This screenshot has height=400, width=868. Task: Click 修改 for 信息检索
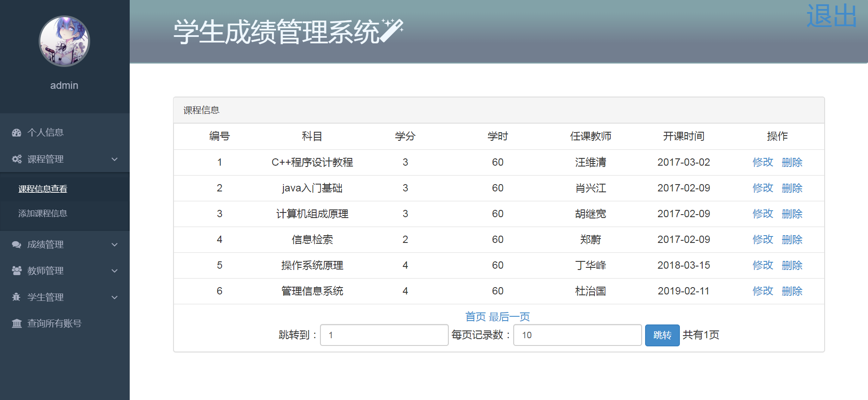763,239
